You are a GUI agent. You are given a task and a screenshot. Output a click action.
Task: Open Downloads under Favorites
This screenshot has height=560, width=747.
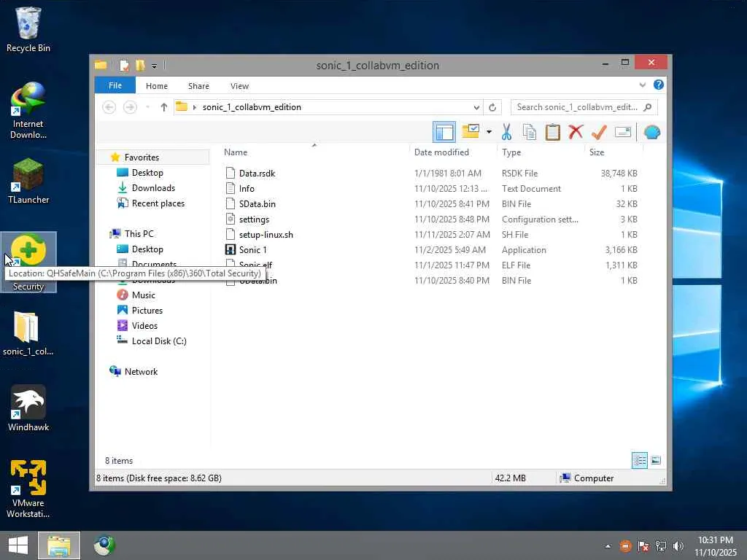pos(153,188)
